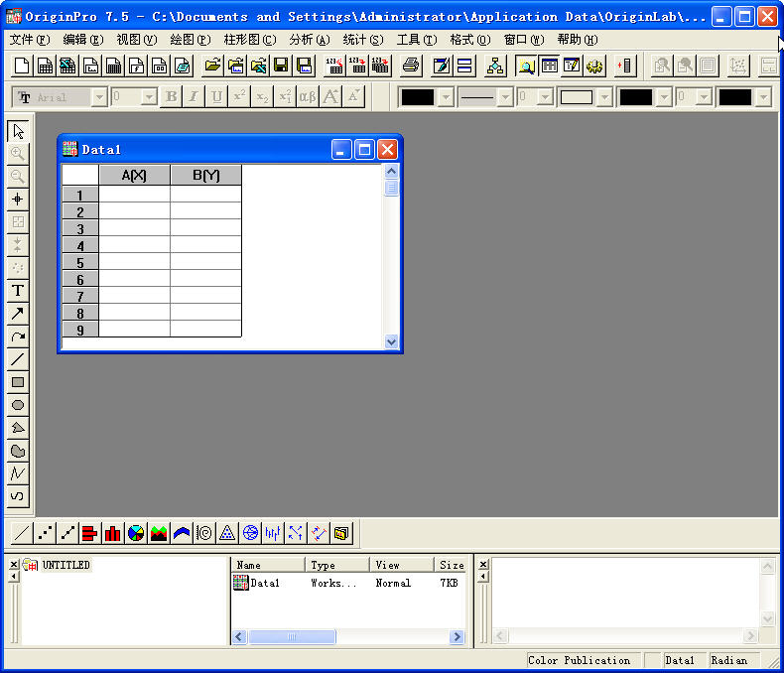784x673 pixels.
Task: Click the Open file folder icon
Action: pyautogui.click(x=211, y=67)
